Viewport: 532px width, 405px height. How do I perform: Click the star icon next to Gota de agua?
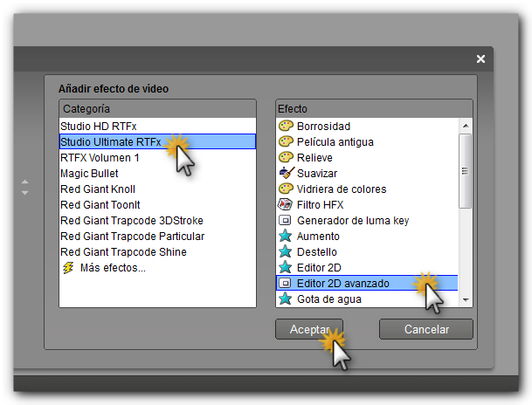pos(285,299)
